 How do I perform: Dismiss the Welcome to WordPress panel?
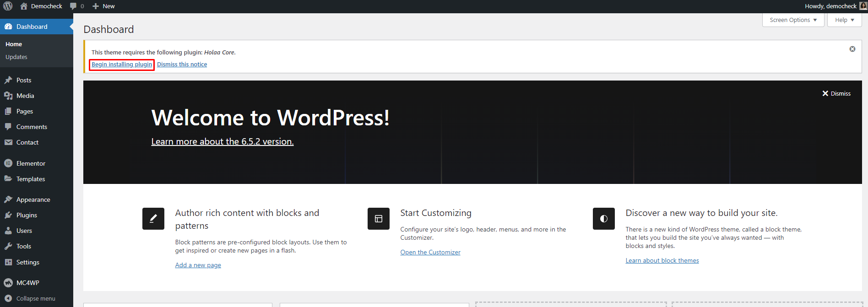click(836, 93)
